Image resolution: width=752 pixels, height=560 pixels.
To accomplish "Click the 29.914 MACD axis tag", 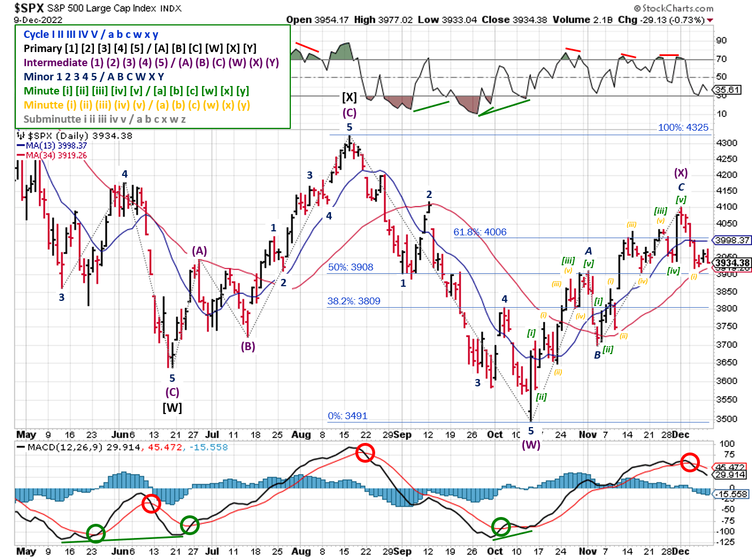I will pyautogui.click(x=730, y=475).
